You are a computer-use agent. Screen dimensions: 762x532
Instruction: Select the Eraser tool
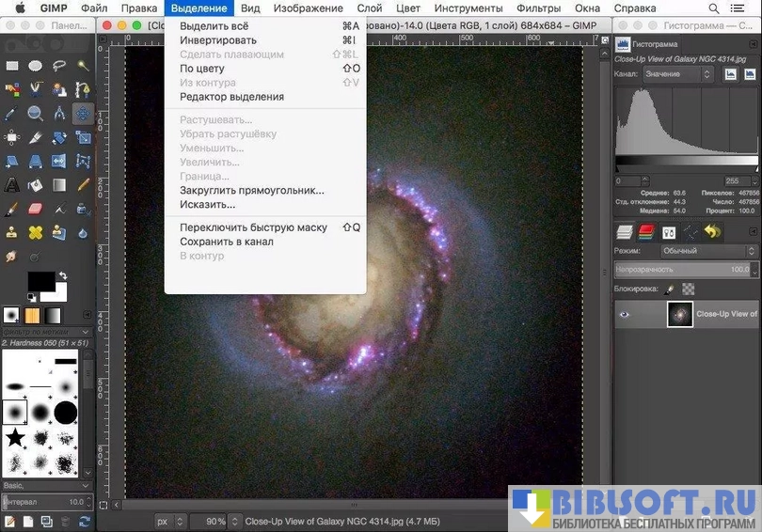coord(36,209)
